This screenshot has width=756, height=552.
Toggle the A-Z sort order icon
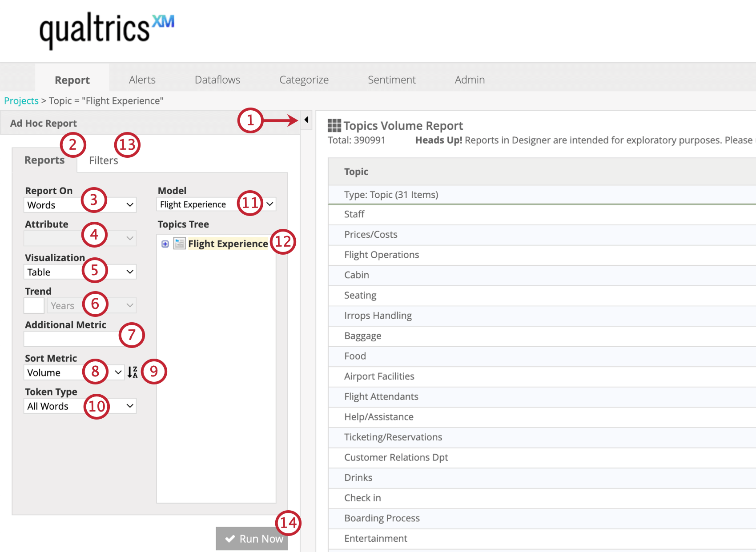(x=133, y=372)
